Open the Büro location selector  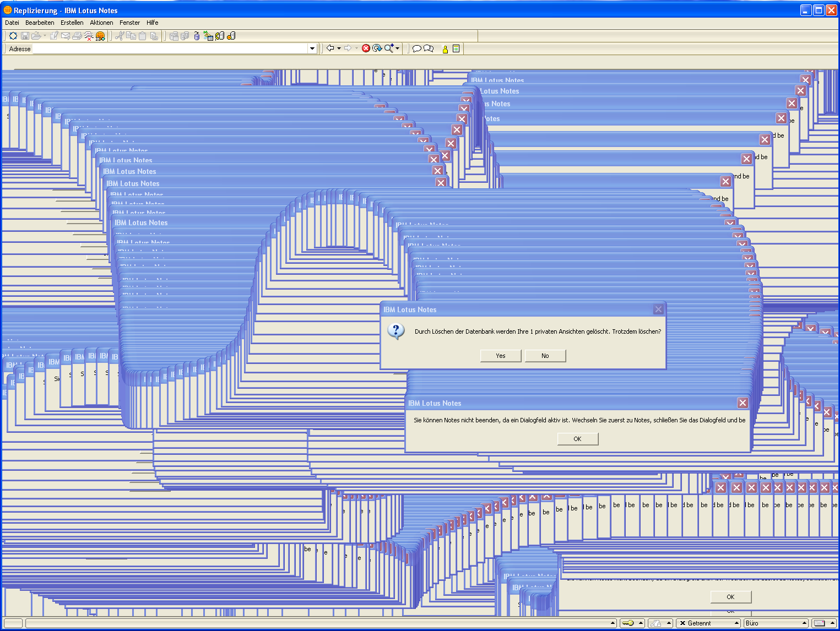pyautogui.click(x=776, y=623)
